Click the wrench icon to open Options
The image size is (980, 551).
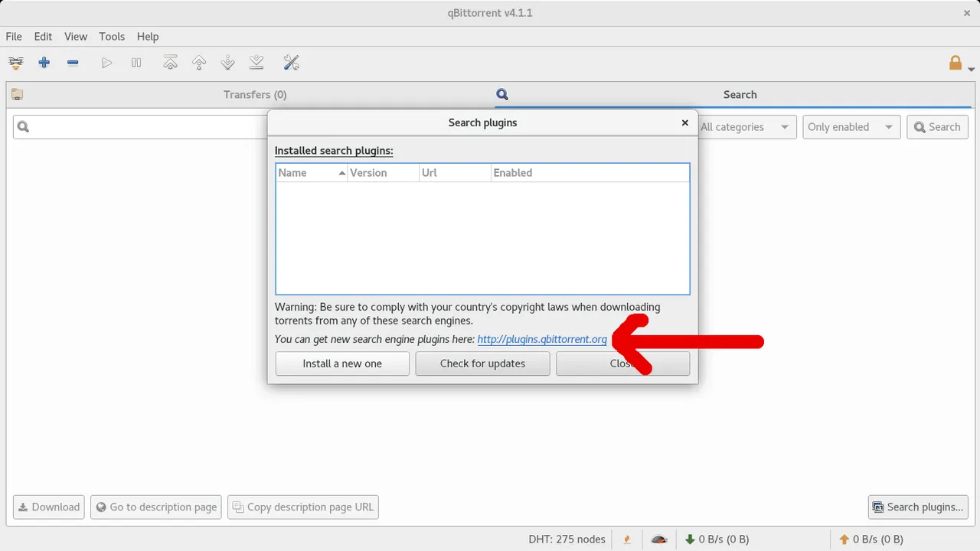point(291,62)
